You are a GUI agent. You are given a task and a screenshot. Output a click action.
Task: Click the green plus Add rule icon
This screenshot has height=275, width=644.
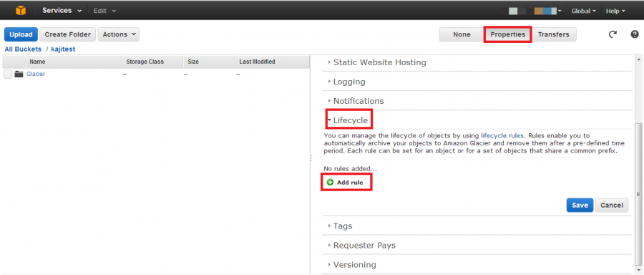pos(330,182)
